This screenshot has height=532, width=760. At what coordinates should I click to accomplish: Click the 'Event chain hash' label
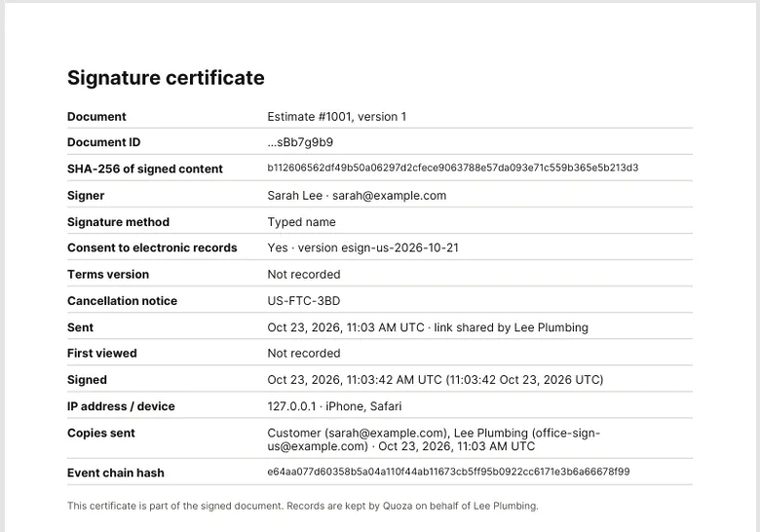click(116, 473)
